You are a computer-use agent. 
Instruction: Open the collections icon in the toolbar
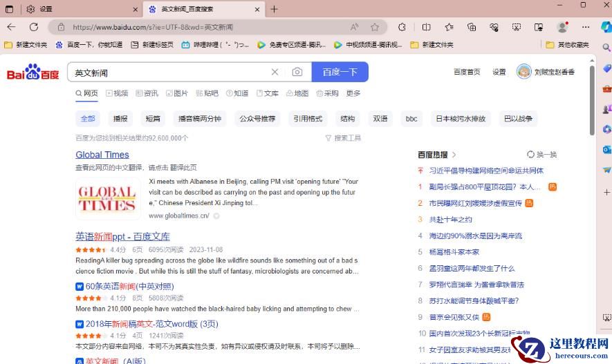click(x=472, y=27)
